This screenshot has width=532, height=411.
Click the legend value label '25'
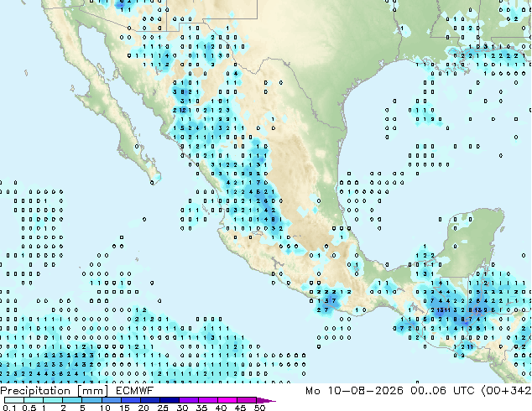pyautogui.click(x=163, y=408)
